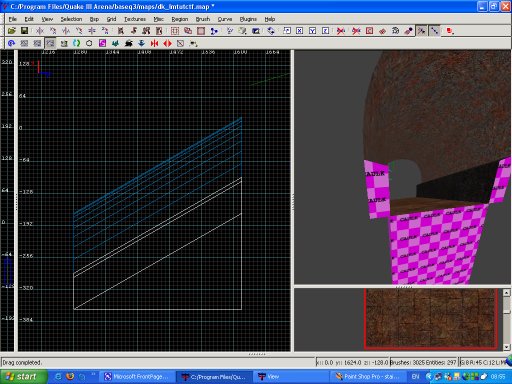Click the flip Y-axis toolbar icon
Screen dimensions: 512x384
[x=66, y=31]
